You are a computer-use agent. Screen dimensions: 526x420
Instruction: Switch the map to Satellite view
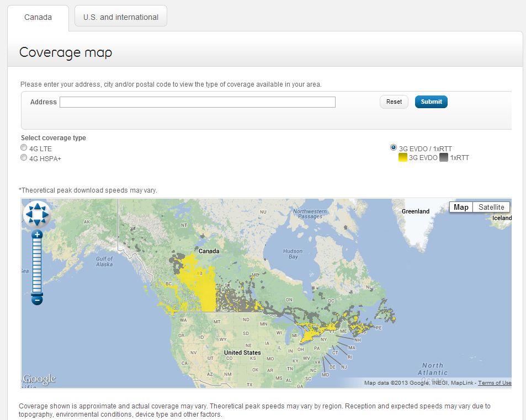pyautogui.click(x=491, y=207)
